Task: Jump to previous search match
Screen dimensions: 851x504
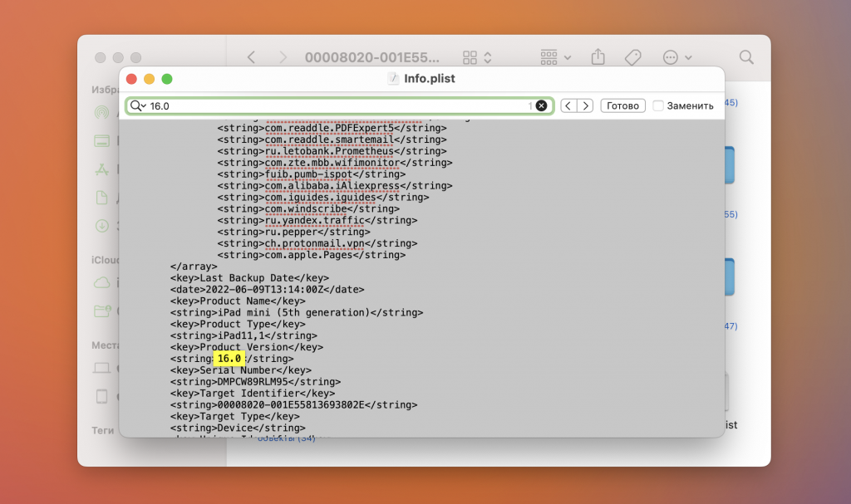Action: 568,105
